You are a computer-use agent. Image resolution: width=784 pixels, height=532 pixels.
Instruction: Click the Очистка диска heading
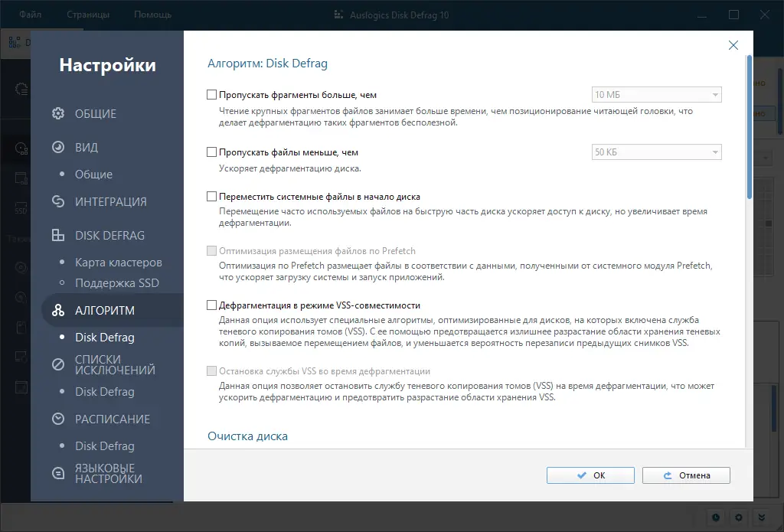coord(247,436)
